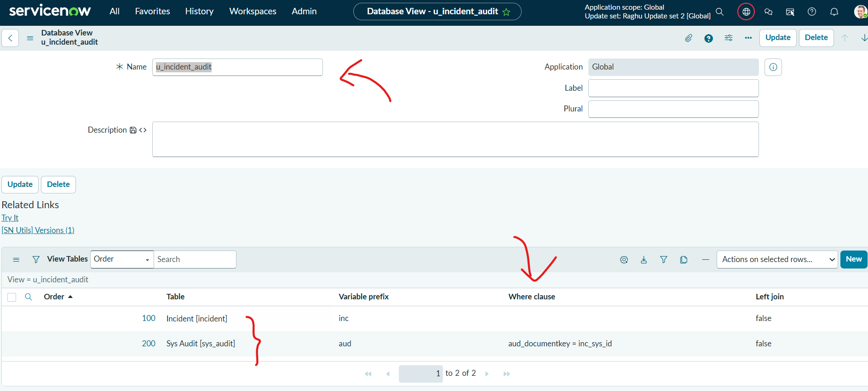Image resolution: width=868 pixels, height=391 pixels.
Task: Click the list filter funnel beside View Tables
Action: tap(36, 260)
